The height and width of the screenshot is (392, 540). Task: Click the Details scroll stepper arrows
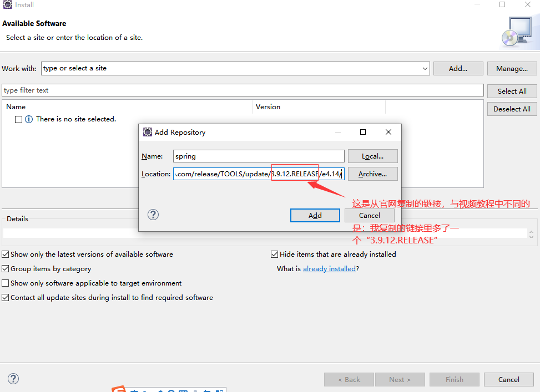pyautogui.click(x=531, y=234)
